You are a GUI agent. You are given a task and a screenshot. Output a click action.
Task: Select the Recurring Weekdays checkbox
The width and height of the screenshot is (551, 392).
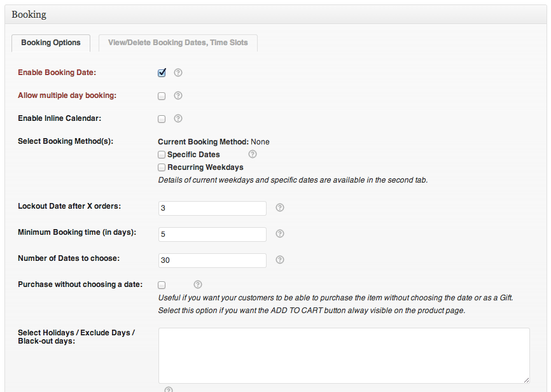coord(162,167)
